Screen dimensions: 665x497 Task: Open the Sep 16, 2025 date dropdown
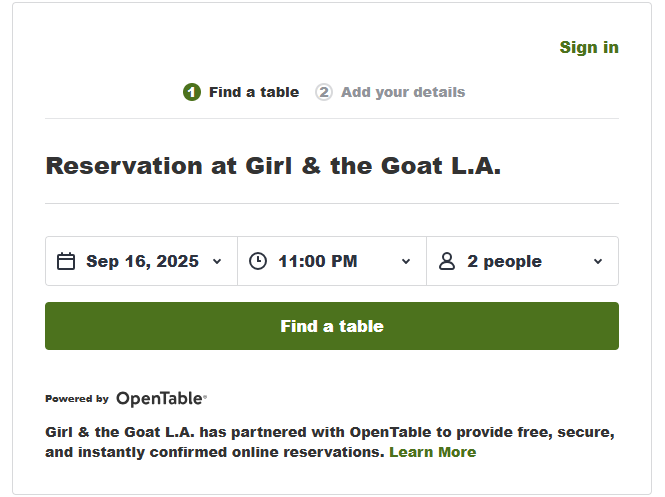point(141,261)
